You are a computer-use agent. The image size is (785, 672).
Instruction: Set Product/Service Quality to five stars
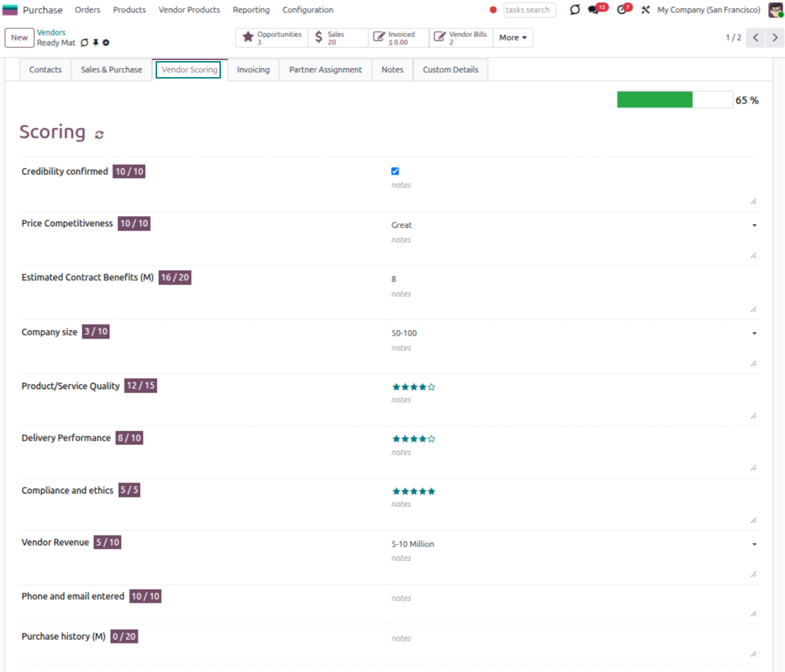[431, 387]
